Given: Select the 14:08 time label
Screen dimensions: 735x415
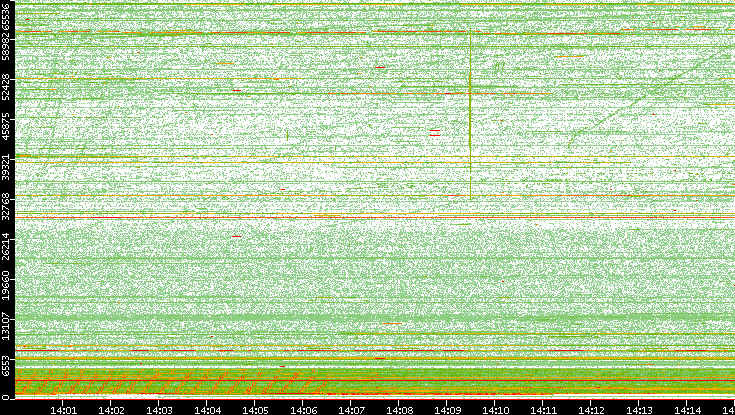Looking at the screenshot, I should [399, 410].
